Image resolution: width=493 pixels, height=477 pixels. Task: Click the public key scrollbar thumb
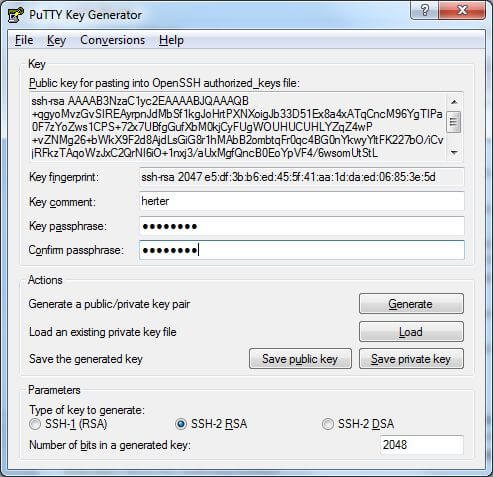[x=454, y=122]
